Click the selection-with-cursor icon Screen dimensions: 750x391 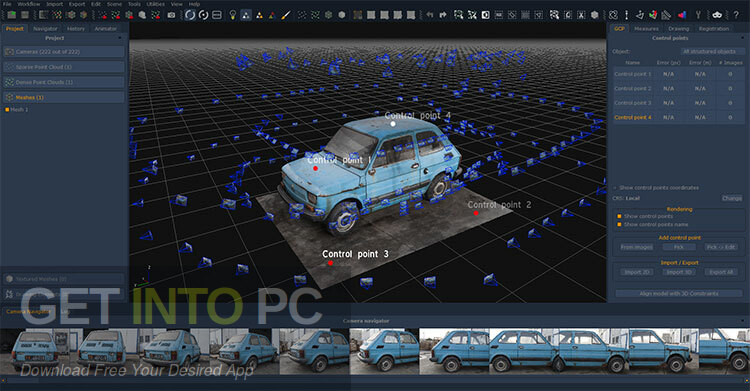(554, 15)
